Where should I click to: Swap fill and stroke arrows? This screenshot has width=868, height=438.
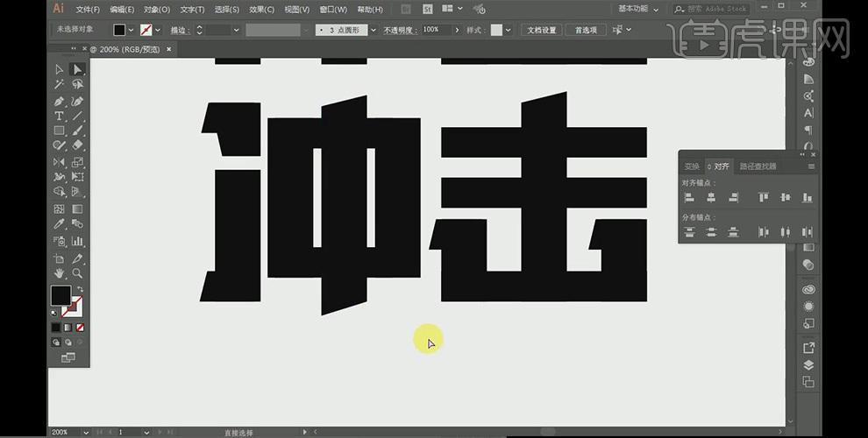(x=80, y=289)
